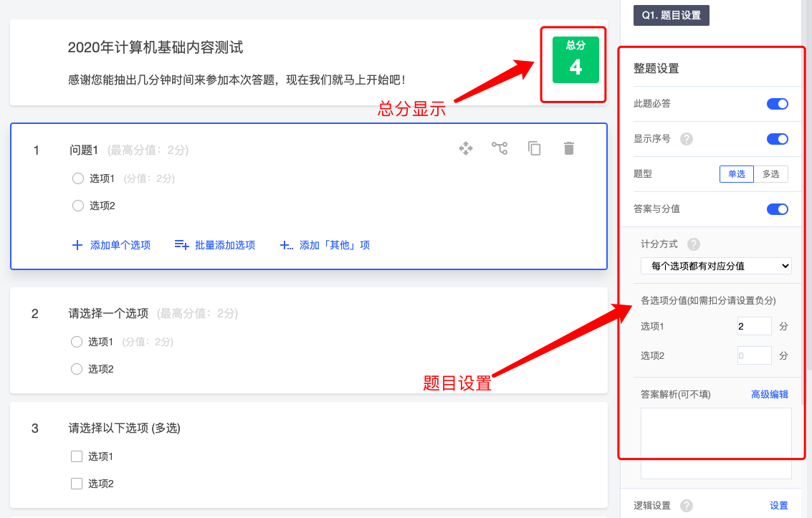Click 批量添加选项 button
This screenshot has width=812, height=518.
click(215, 245)
